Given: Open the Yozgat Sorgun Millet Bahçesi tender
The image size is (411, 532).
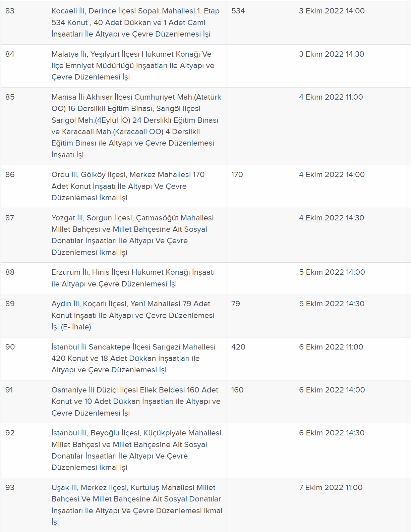Looking at the screenshot, I should tap(133, 235).
